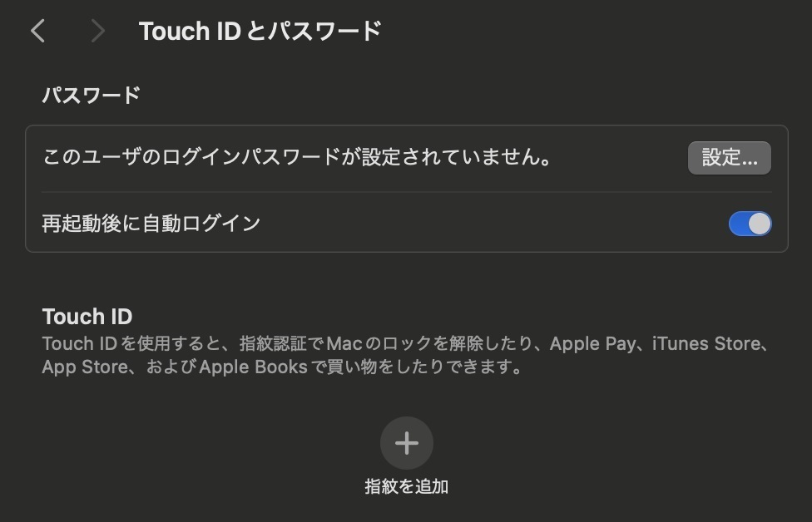Click the divider line between password rows

pos(407,192)
